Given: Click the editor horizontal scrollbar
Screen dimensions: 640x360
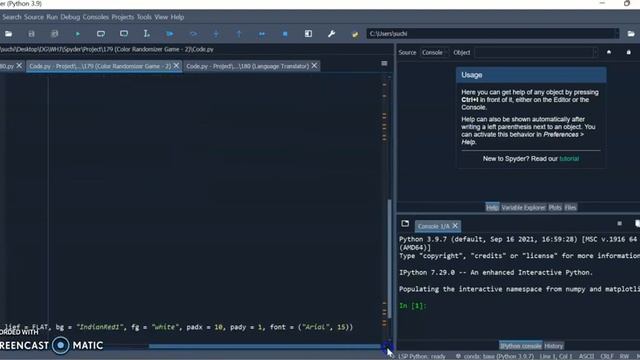Looking at the screenshot, I should [264, 346].
